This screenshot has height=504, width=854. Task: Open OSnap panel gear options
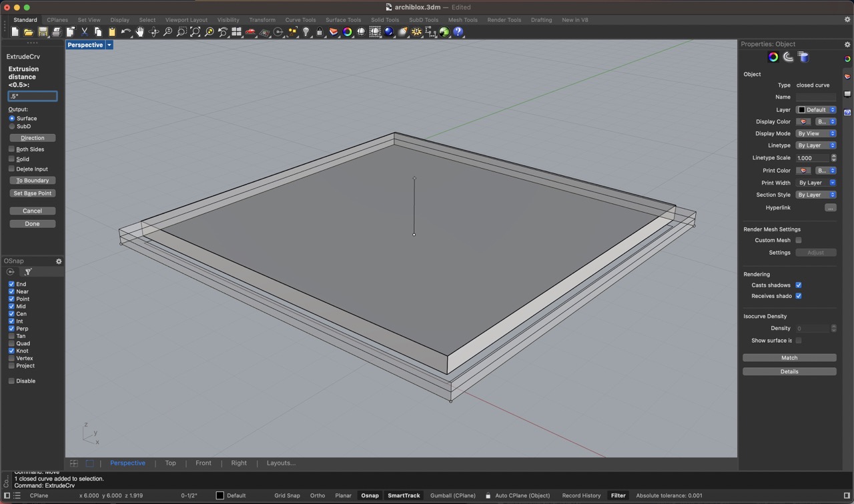[59, 261]
